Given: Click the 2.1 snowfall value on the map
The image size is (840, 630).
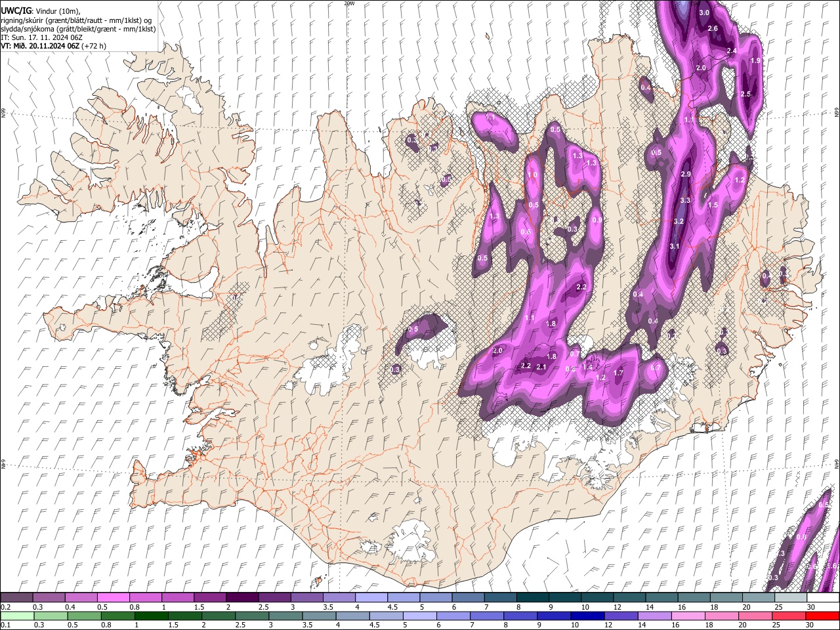Looking at the screenshot, I should [x=541, y=367].
